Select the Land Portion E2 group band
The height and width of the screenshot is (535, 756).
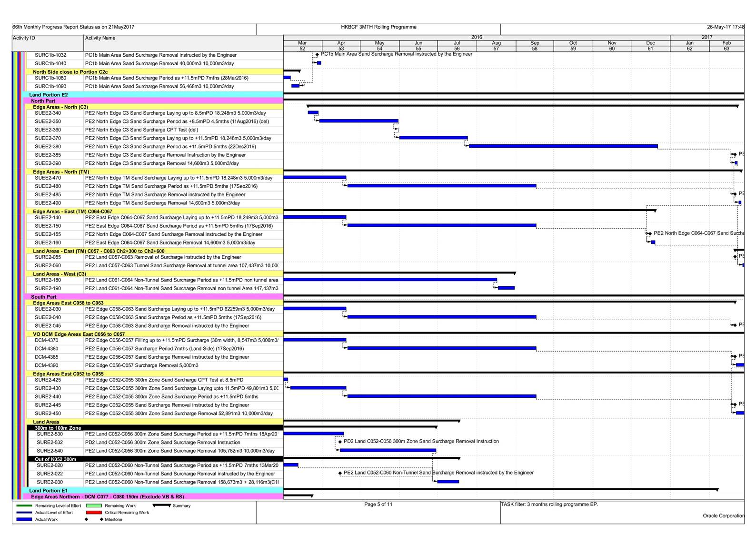(152, 95)
